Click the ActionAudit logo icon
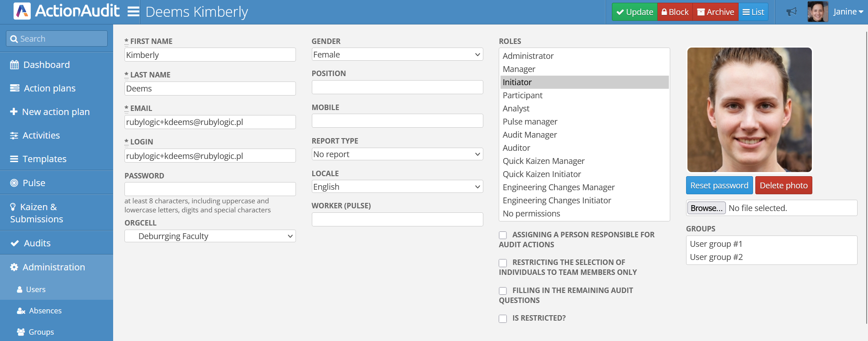 22,11
